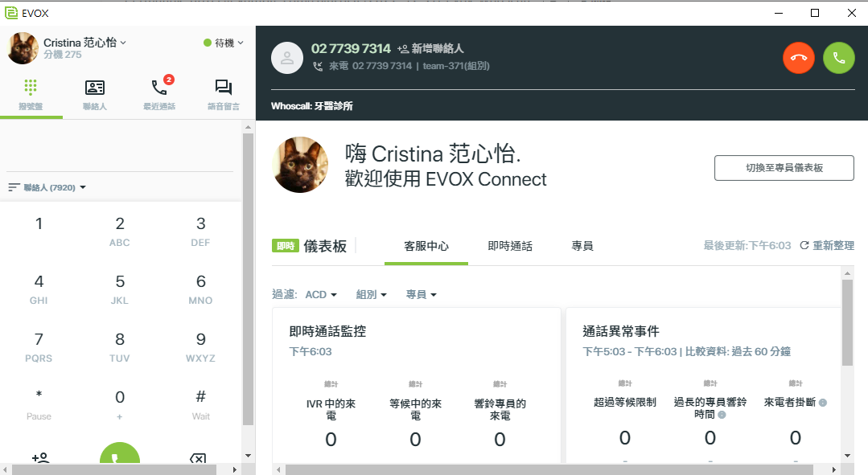Click the dashboard horizontal scrollbar
The image size is (868, 475).
(x=549, y=469)
